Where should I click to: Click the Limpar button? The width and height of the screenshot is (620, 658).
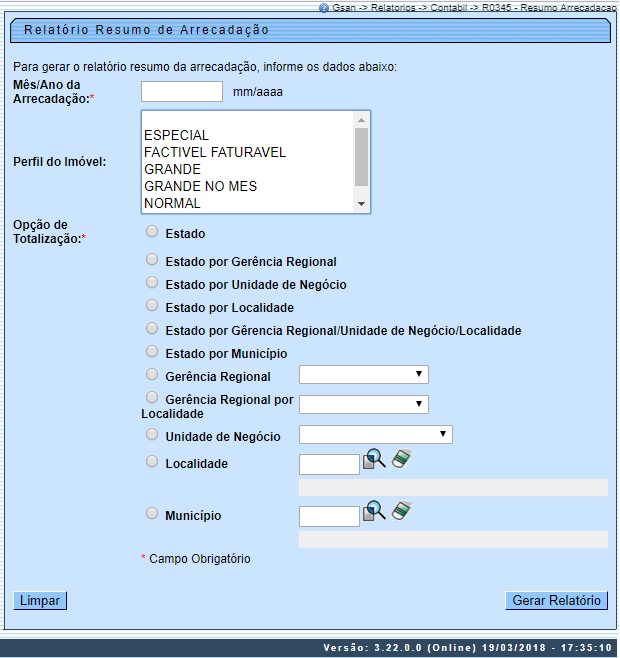click(x=40, y=601)
